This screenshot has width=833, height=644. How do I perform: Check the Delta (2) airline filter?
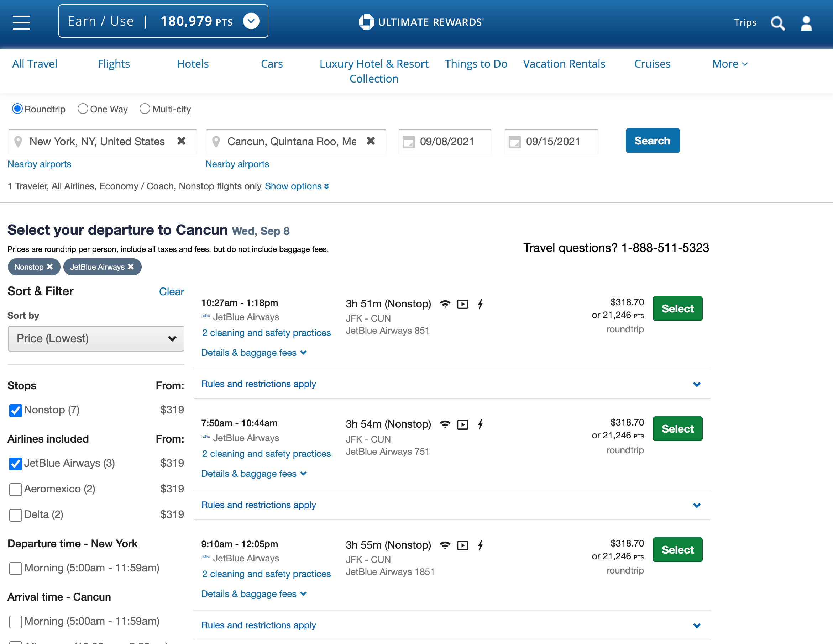click(x=15, y=515)
